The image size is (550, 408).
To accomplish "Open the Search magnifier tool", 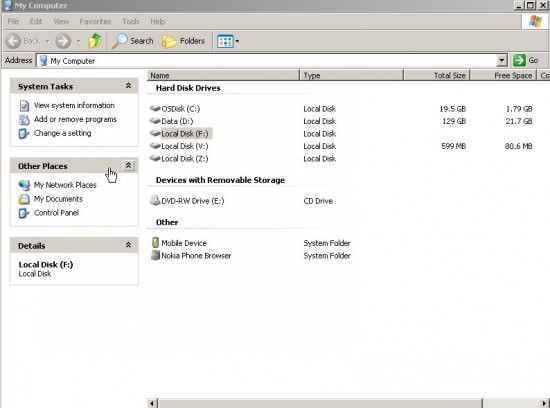I will (133, 41).
